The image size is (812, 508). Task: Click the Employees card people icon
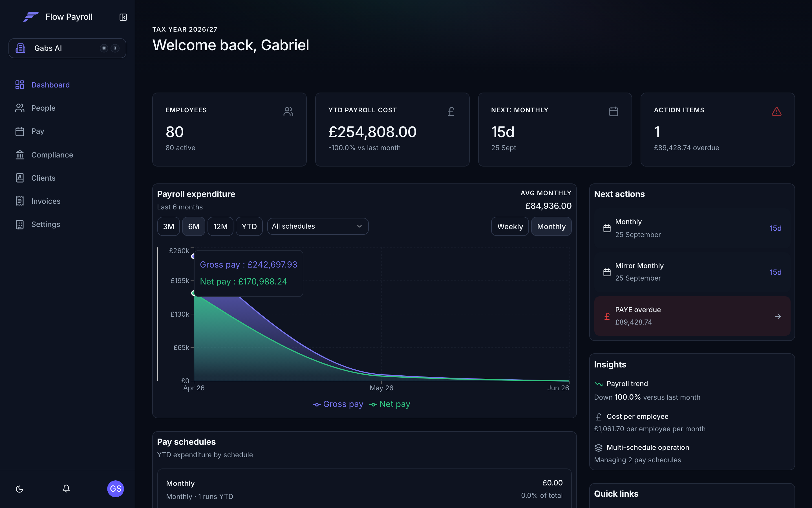(288, 111)
